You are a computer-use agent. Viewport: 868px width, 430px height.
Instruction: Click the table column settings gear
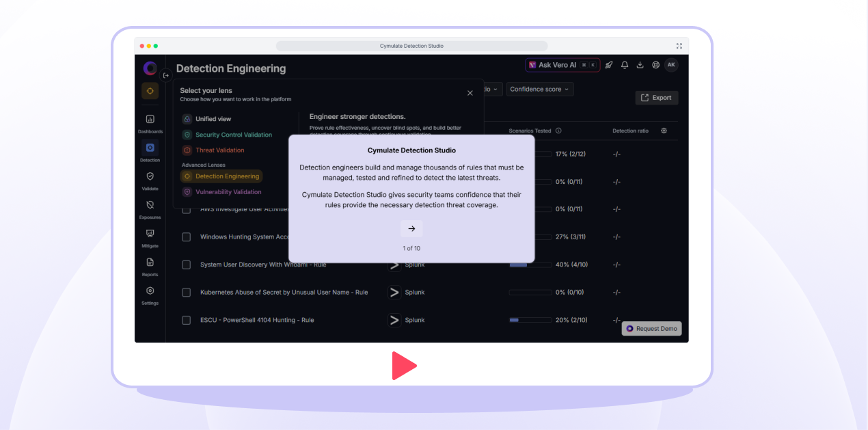tap(664, 131)
